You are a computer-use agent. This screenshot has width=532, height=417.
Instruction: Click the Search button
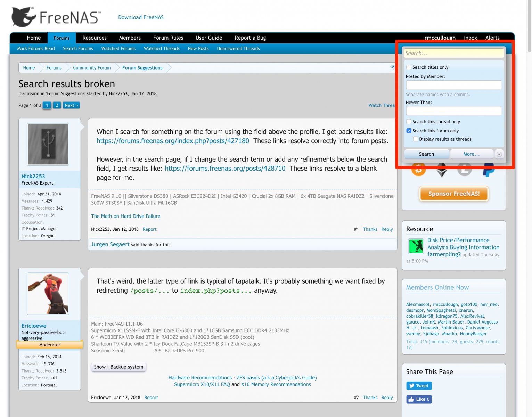click(x=426, y=154)
